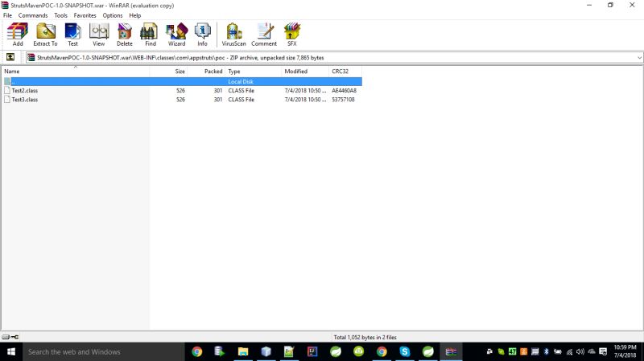The width and height of the screenshot is (644, 361).
Task: Click the 'Search the web and Windows' box
Action: point(104,352)
